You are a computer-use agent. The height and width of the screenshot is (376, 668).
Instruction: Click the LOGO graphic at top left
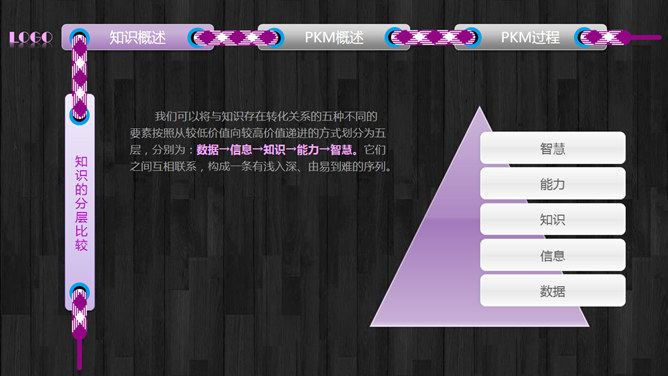[x=31, y=38]
